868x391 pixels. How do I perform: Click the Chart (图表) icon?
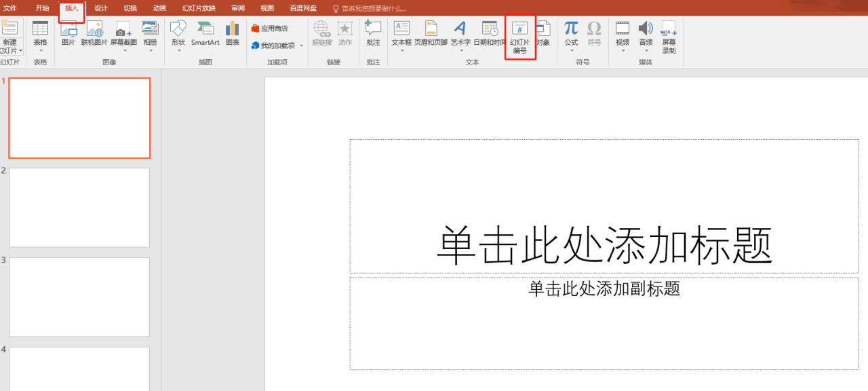(x=233, y=29)
